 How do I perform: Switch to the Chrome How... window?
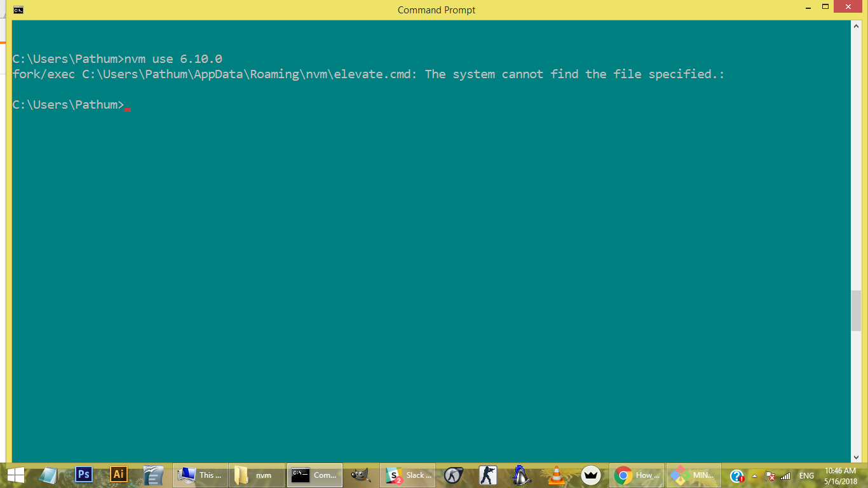point(637,475)
